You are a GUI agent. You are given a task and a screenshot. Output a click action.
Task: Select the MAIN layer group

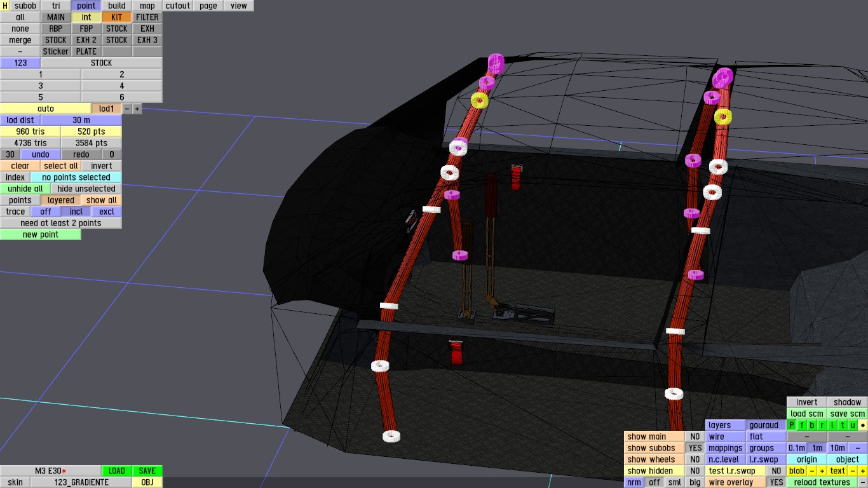coord(56,17)
